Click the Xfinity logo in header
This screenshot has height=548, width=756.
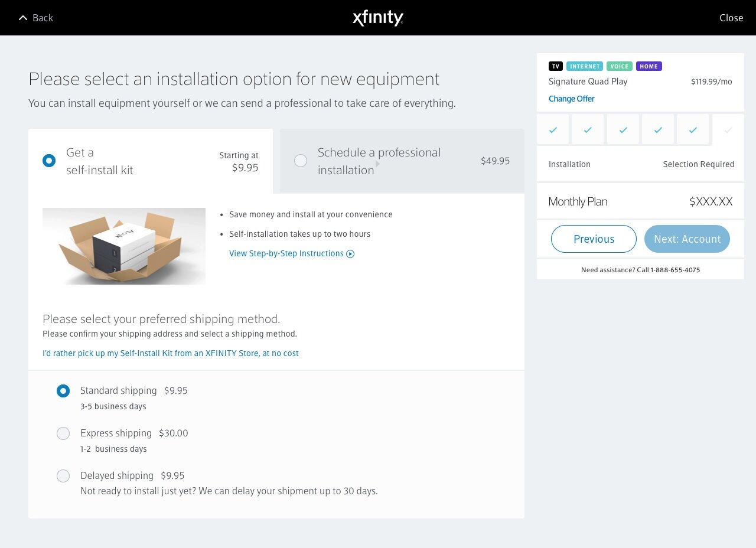coord(378,18)
